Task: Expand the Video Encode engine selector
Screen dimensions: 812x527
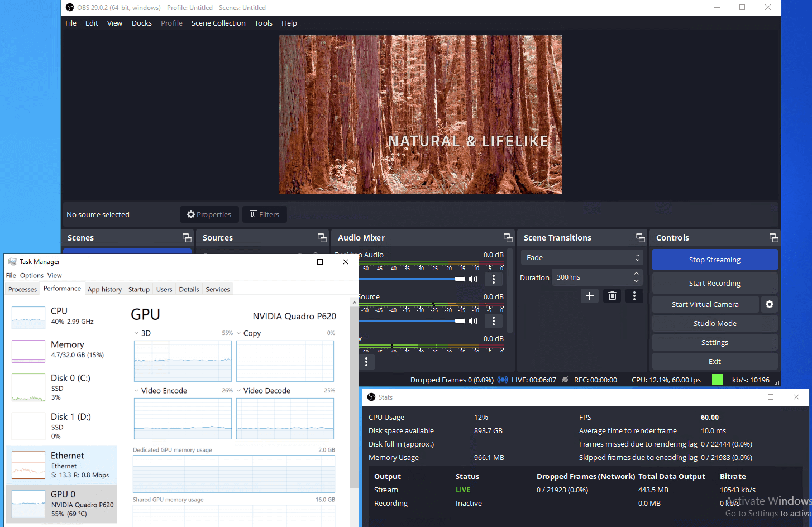Action: [x=136, y=391]
